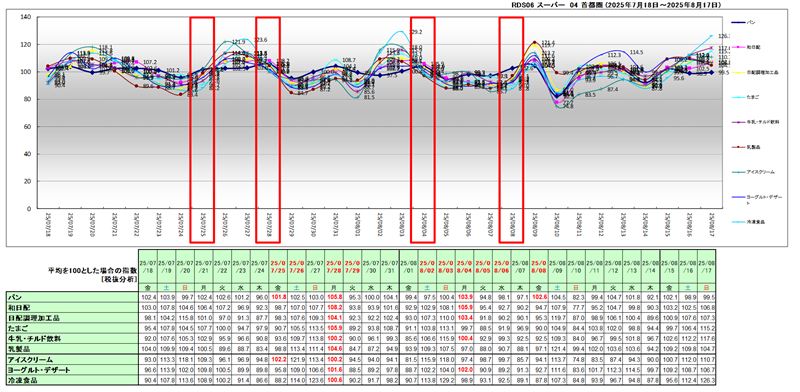Click the 119.7 cell in the 日配調理加工品 row
The width and height of the screenshot is (800, 392).
(557, 317)
